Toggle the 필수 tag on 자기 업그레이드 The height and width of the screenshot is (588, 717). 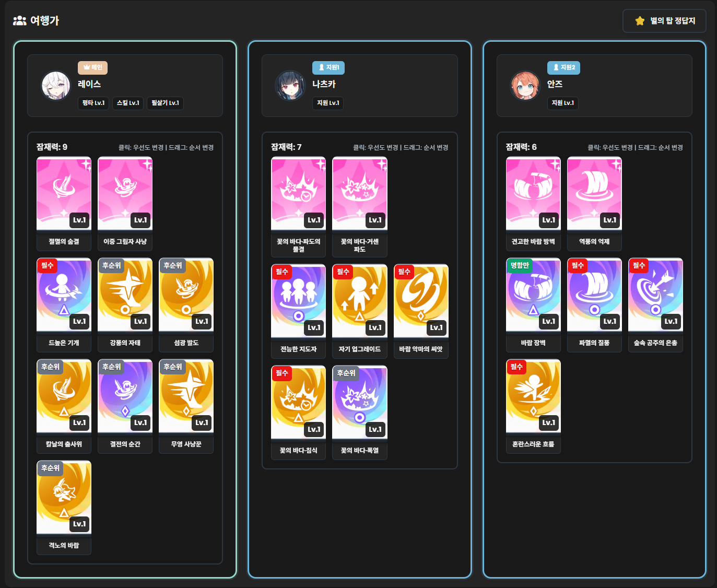(x=343, y=272)
